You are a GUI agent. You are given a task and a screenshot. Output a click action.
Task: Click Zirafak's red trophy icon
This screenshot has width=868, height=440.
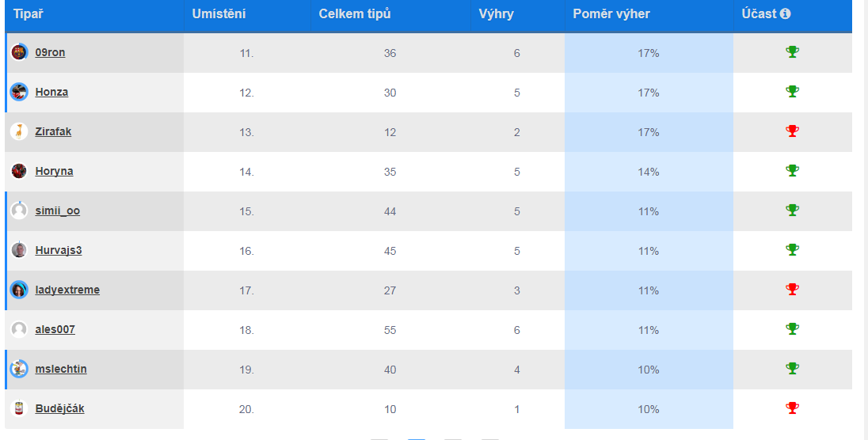[x=792, y=131]
